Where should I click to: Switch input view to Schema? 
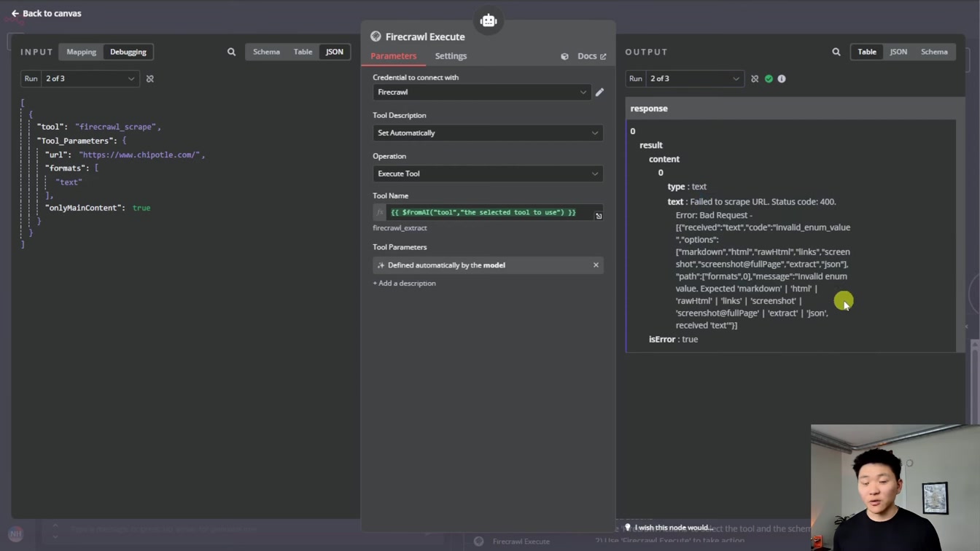[266, 52]
